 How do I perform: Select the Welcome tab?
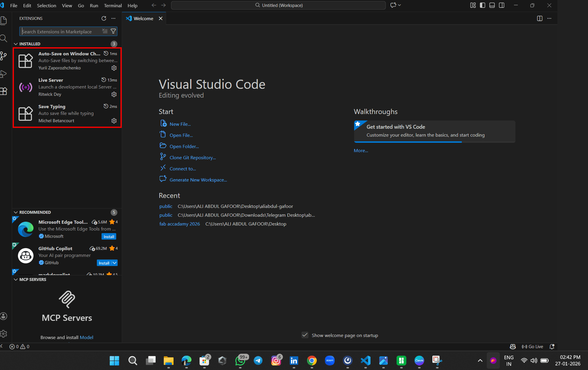(143, 19)
